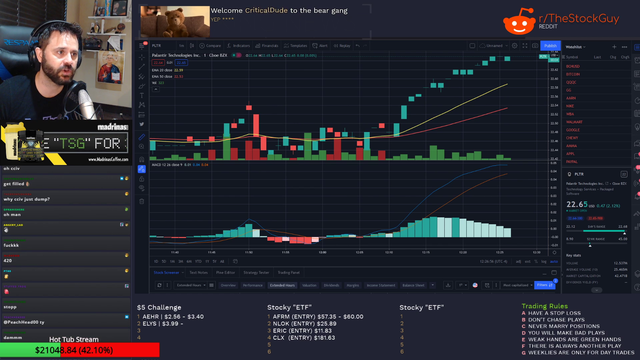Select the YTD time range
Image resolution: width=640 pixels, height=360 pixels.
[x=198, y=261]
